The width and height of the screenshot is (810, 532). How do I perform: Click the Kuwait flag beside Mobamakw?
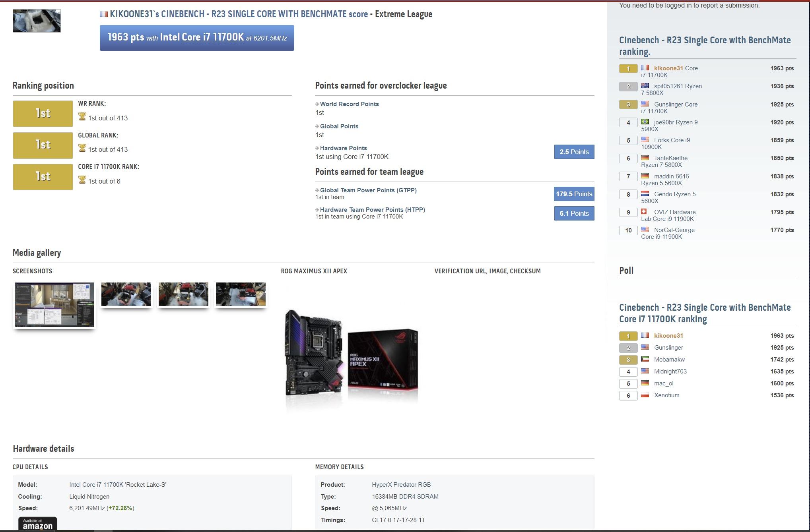click(x=645, y=359)
